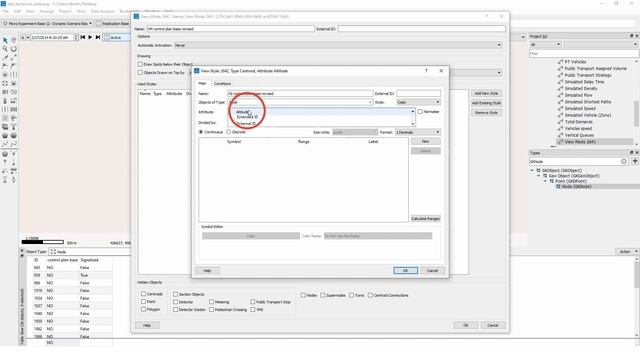Toggle Objects Drawn on Top by checkbox
This screenshot has height=360, width=640.
tap(140, 72)
